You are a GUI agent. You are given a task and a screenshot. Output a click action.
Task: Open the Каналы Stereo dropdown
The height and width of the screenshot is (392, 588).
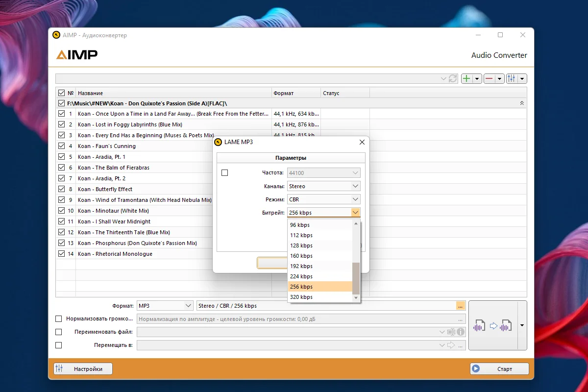pos(324,186)
